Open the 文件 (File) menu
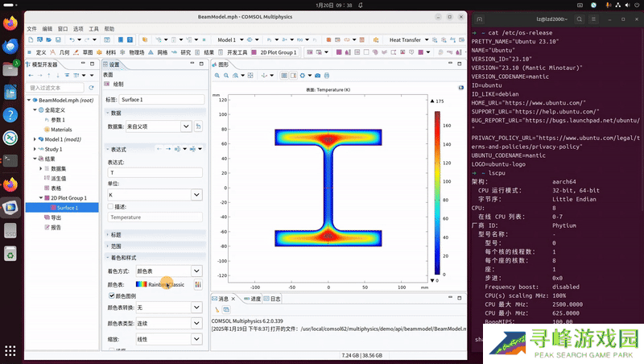This screenshot has height=364, width=644. click(x=31, y=29)
